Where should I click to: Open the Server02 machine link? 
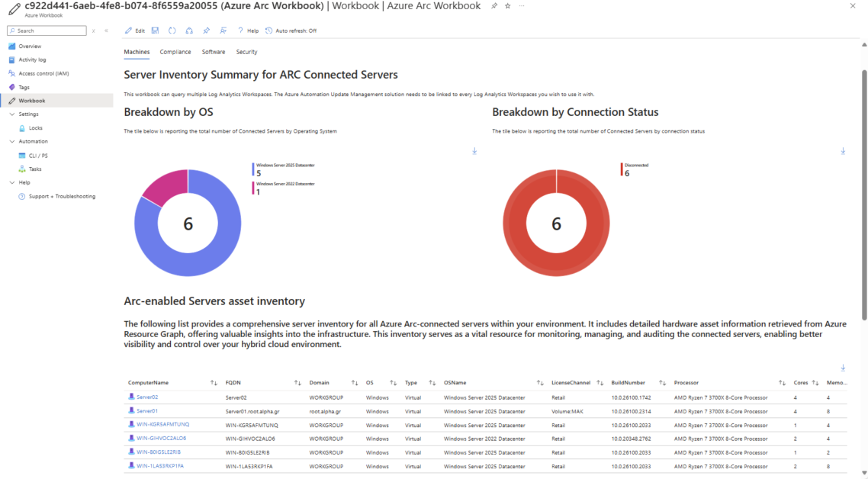(147, 397)
